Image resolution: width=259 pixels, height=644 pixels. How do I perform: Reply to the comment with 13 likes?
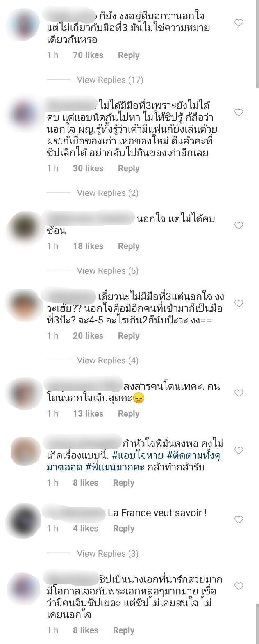(129, 414)
